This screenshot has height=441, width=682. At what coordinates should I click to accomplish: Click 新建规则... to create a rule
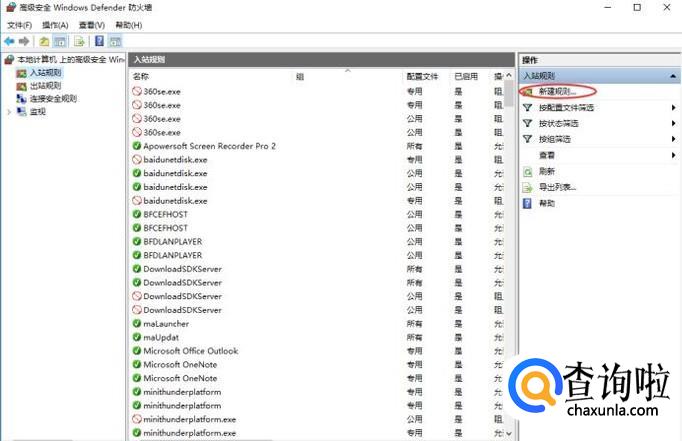click(x=557, y=91)
